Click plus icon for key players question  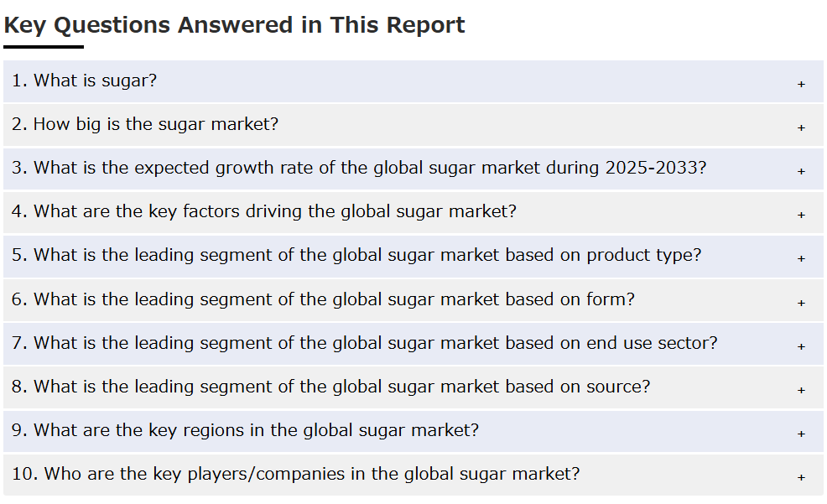point(801,478)
